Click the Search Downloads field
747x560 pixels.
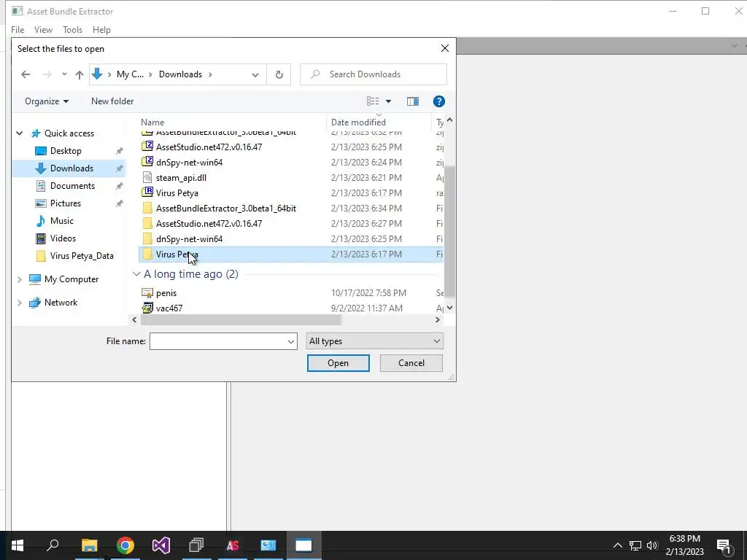point(373,74)
